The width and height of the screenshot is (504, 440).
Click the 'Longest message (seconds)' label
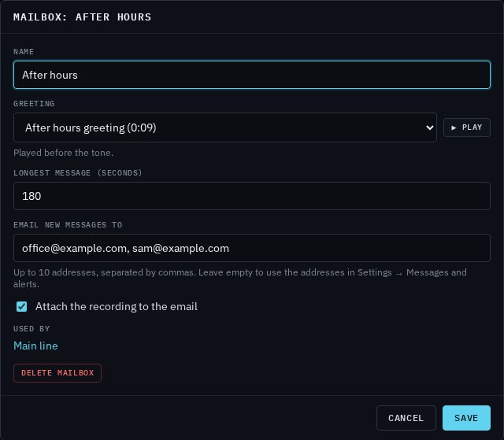pyautogui.click(x=78, y=173)
